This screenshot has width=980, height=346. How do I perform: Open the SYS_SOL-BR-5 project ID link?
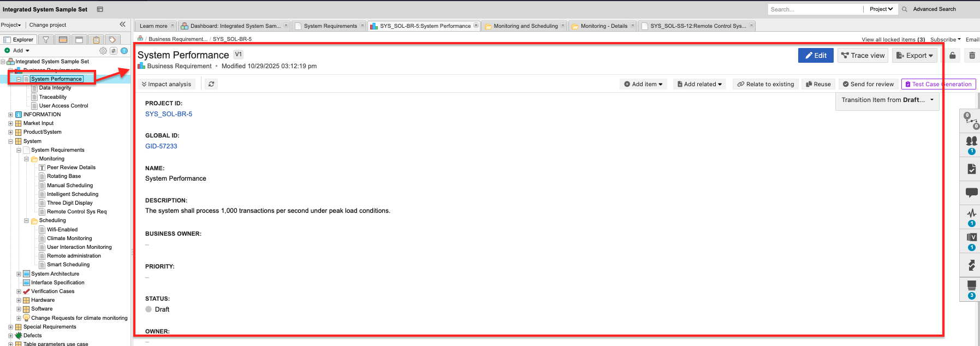169,114
